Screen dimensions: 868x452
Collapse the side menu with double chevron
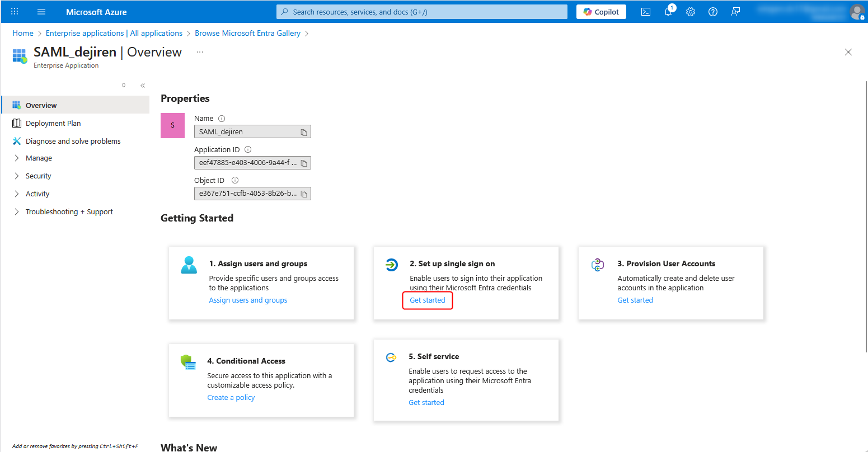[143, 86]
